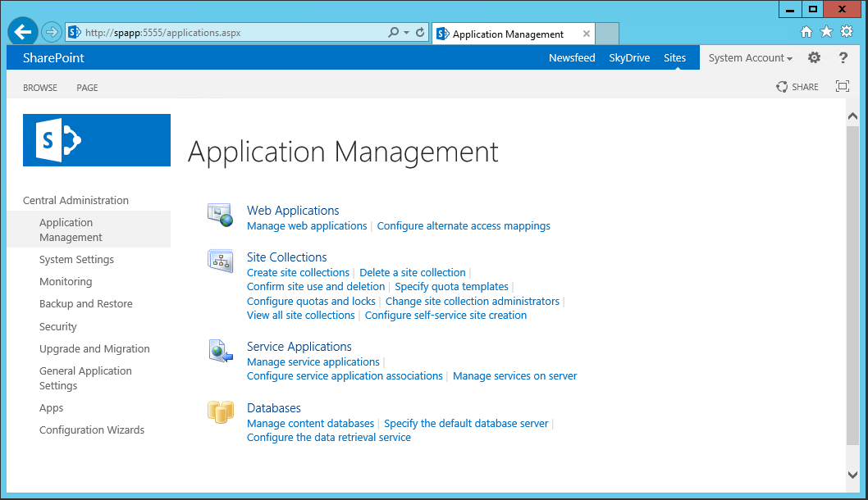The width and height of the screenshot is (868, 500).
Task: Click Configure self-service site creation
Action: 445,315
